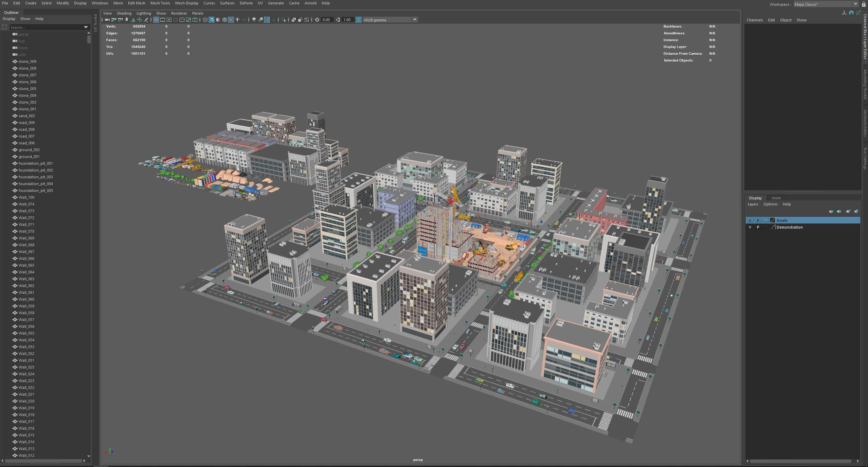Image resolution: width=868 pixels, height=467 pixels.
Task: Create a new empty display layer
Action: [848, 211]
